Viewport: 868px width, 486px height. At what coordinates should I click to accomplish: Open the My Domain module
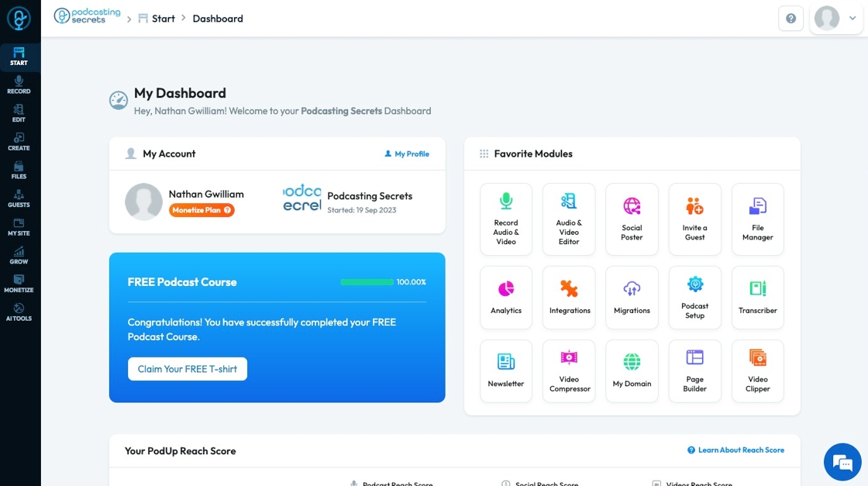pos(632,371)
